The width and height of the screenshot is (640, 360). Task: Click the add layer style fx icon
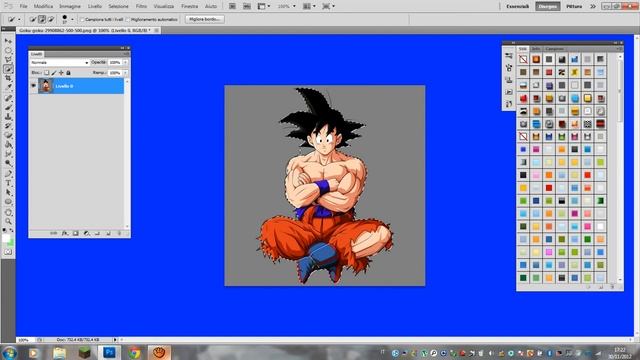click(64, 233)
